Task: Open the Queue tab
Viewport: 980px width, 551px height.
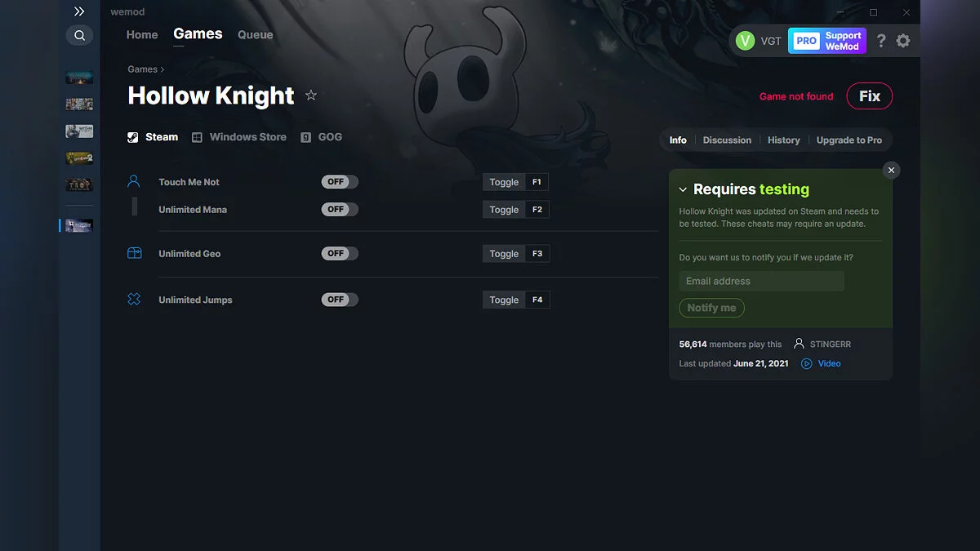Action: pos(255,34)
